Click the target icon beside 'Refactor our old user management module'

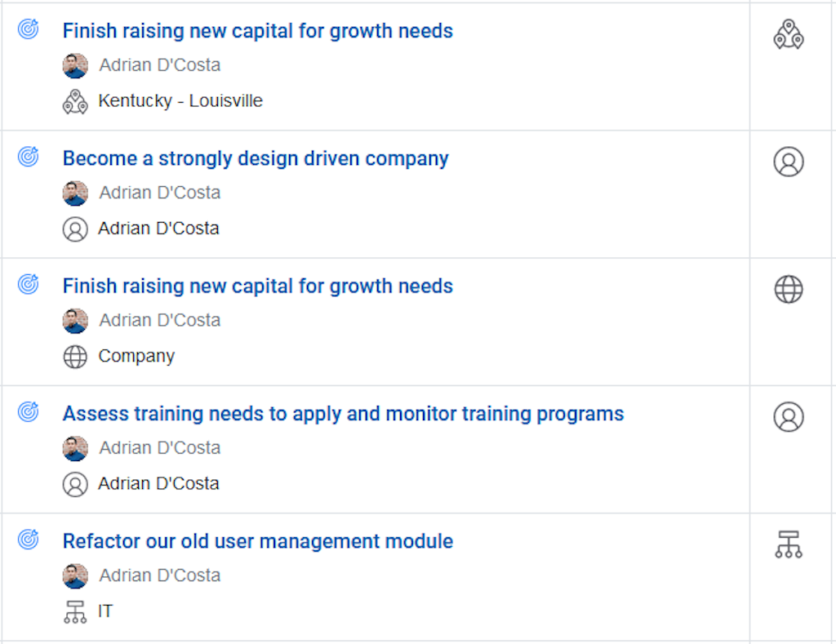(29, 540)
